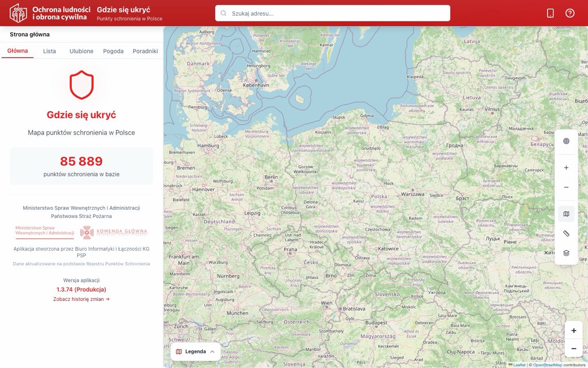Click the Strona główna heading
The image size is (588, 368).
pyautogui.click(x=30, y=34)
